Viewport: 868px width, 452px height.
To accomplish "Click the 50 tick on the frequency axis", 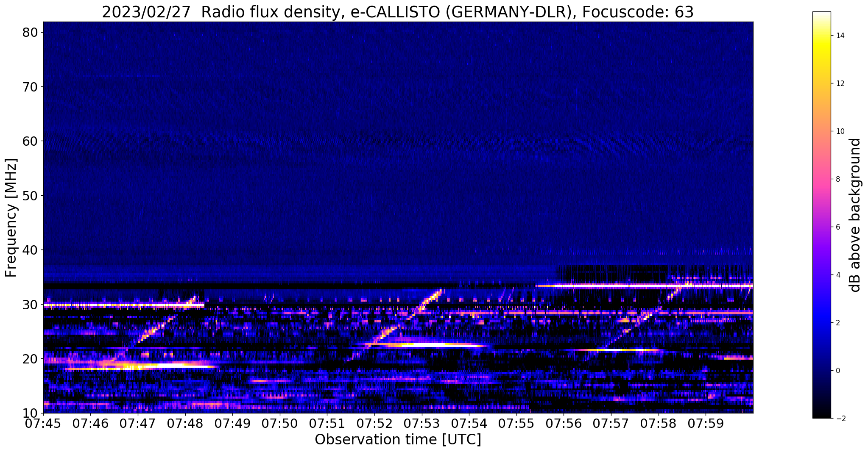I will [30, 196].
